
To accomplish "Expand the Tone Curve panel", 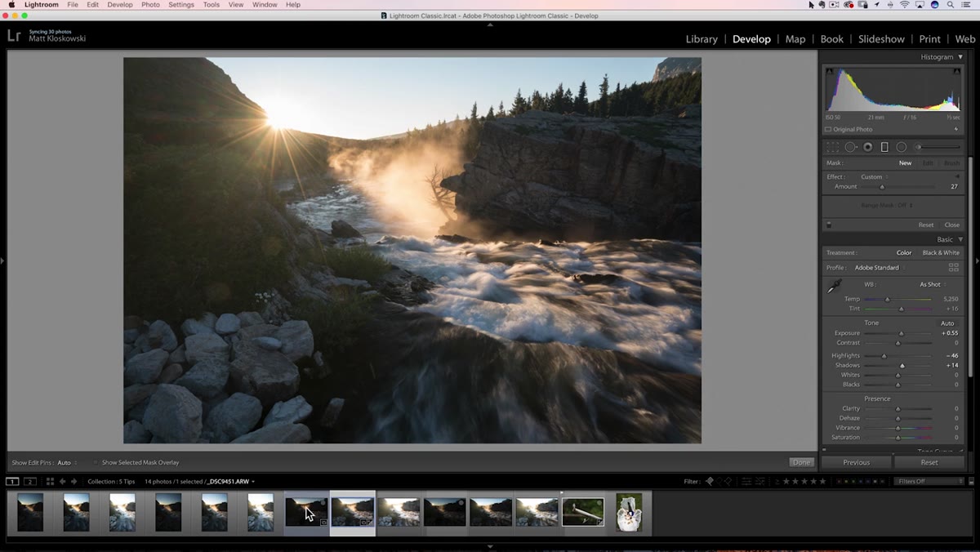I will pos(960,452).
